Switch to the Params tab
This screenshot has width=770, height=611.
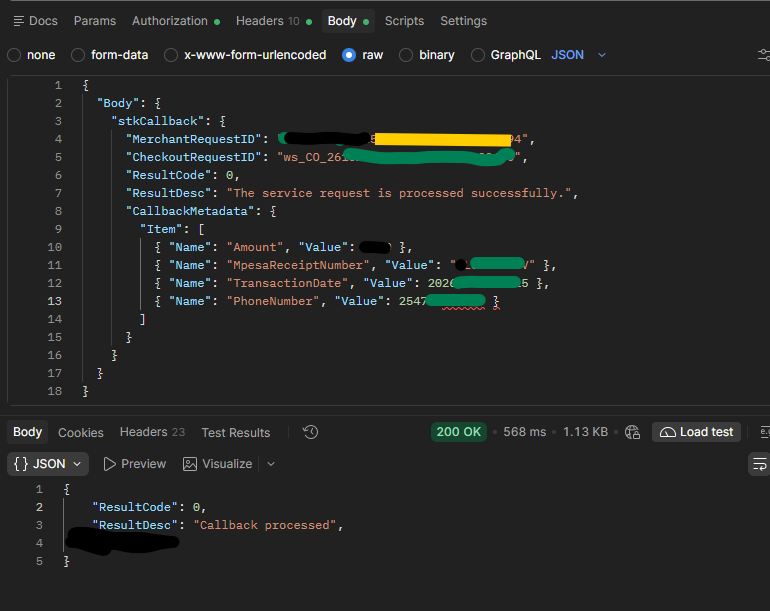coord(95,21)
